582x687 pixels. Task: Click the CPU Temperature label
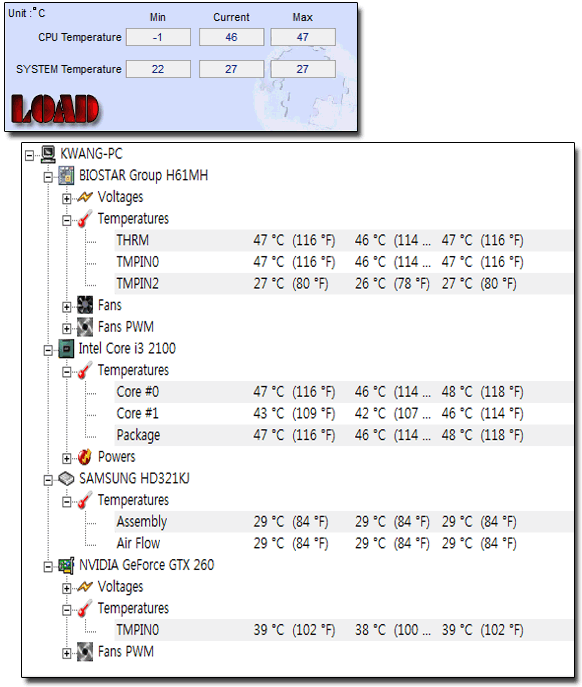(80, 37)
